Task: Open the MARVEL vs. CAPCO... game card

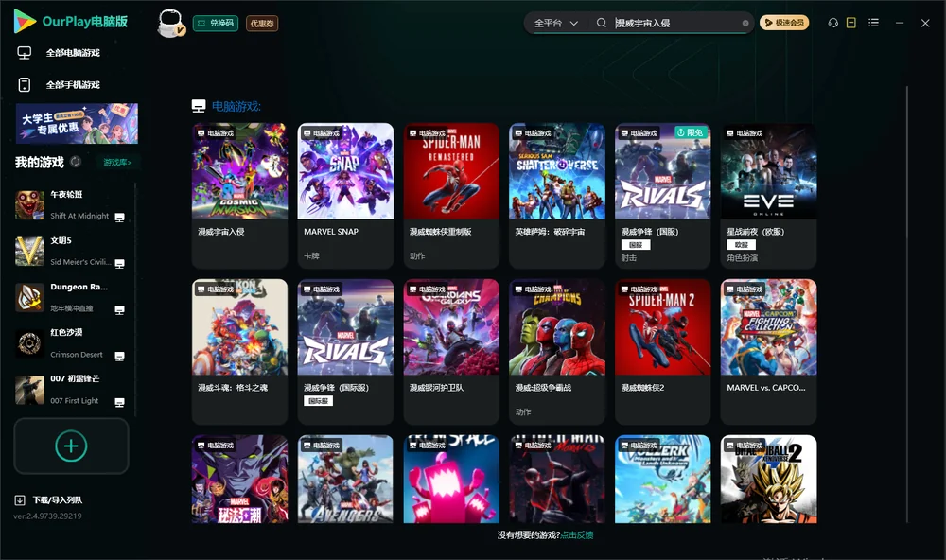Action: [x=768, y=352]
